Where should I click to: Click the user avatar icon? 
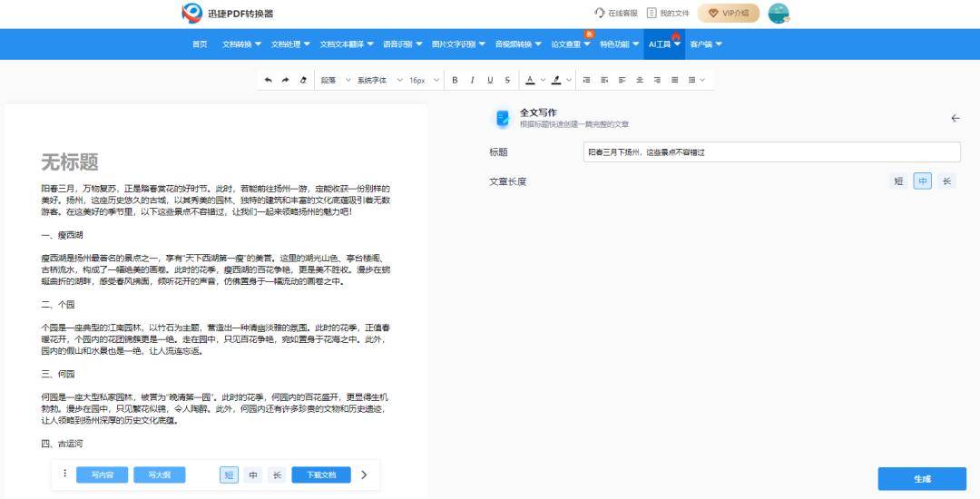pyautogui.click(x=779, y=13)
